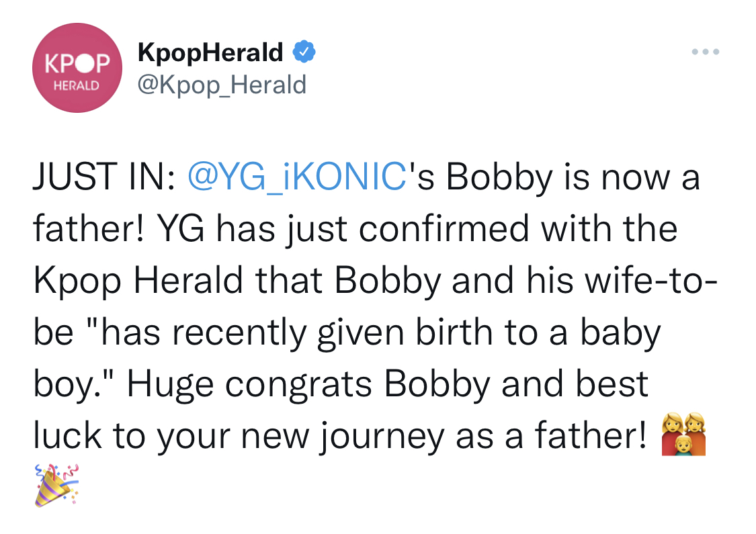The image size is (756, 534).
Task: Click the family emoji after father!
Action: point(683,434)
